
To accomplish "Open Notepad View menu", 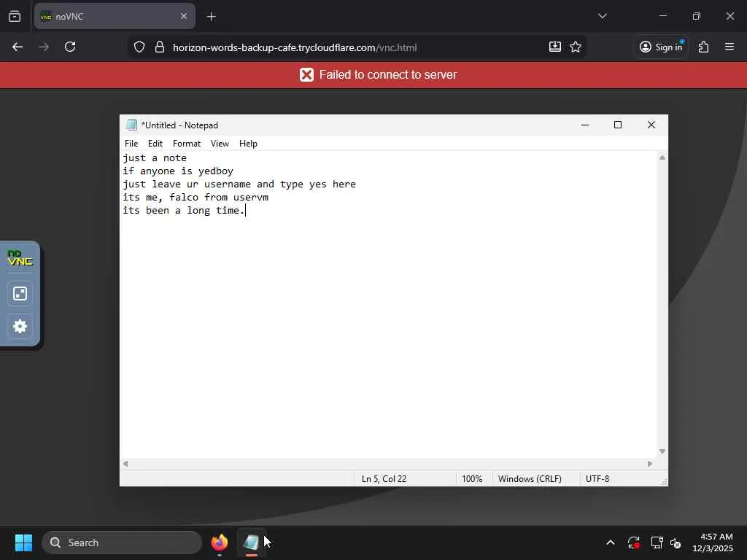I will [x=220, y=144].
